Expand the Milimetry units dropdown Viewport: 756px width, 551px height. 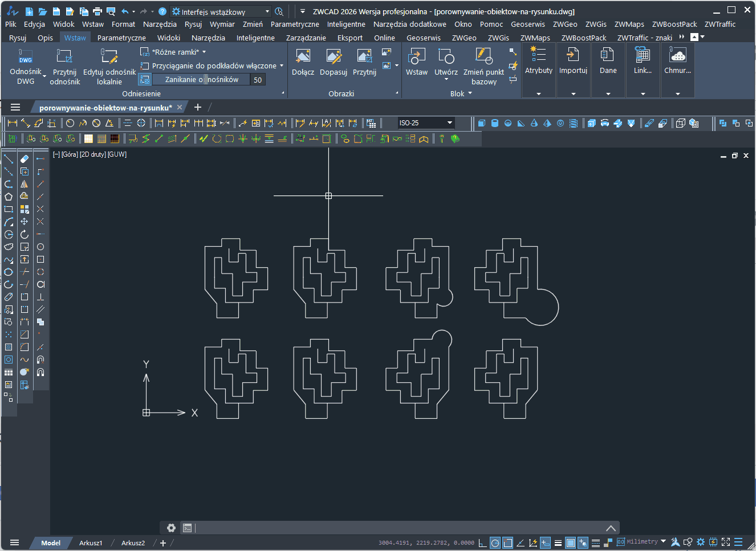pos(663,541)
